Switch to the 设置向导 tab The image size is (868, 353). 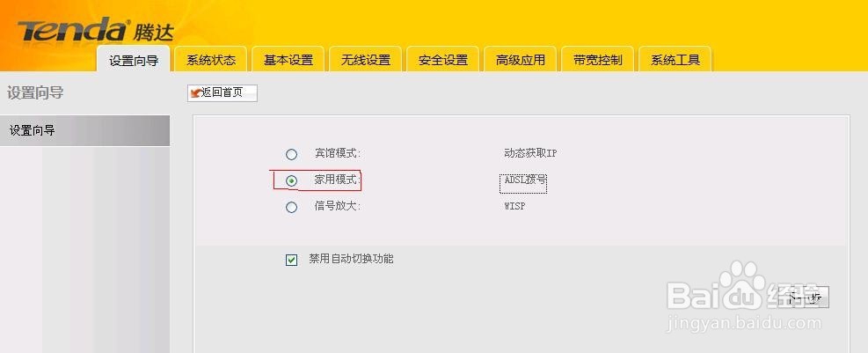(x=133, y=59)
